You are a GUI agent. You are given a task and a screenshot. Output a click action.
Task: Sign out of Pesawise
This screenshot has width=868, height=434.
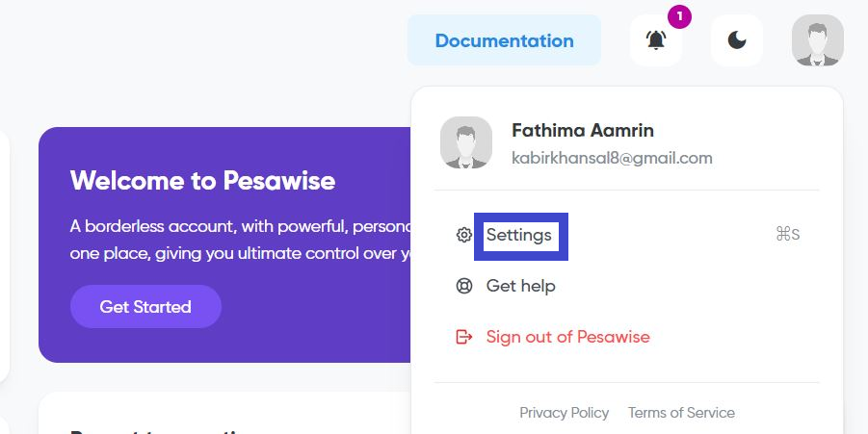[567, 337]
